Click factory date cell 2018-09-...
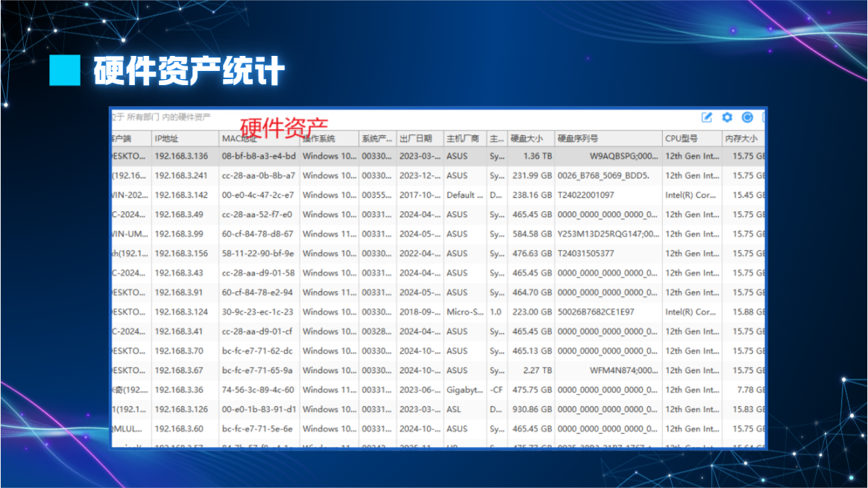The image size is (868, 488). pyautogui.click(x=420, y=312)
